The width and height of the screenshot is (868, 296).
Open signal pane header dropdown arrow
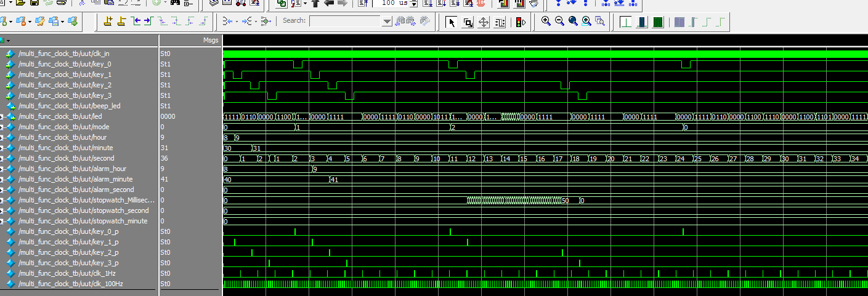click(8, 40)
